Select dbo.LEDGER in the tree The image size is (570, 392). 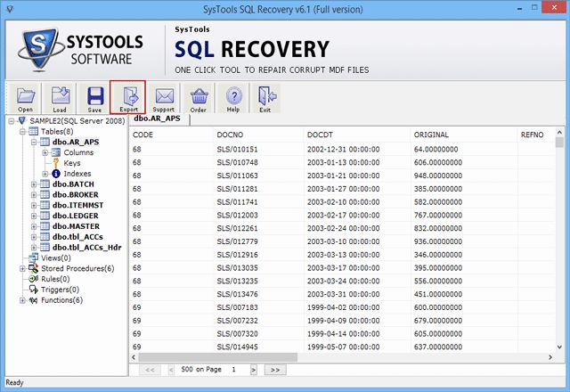(x=75, y=216)
